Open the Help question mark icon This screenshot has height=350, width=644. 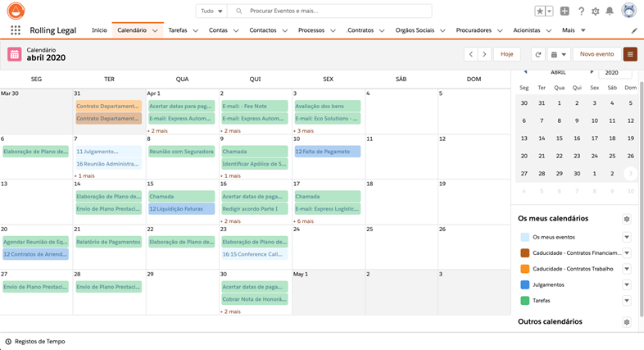(x=581, y=11)
